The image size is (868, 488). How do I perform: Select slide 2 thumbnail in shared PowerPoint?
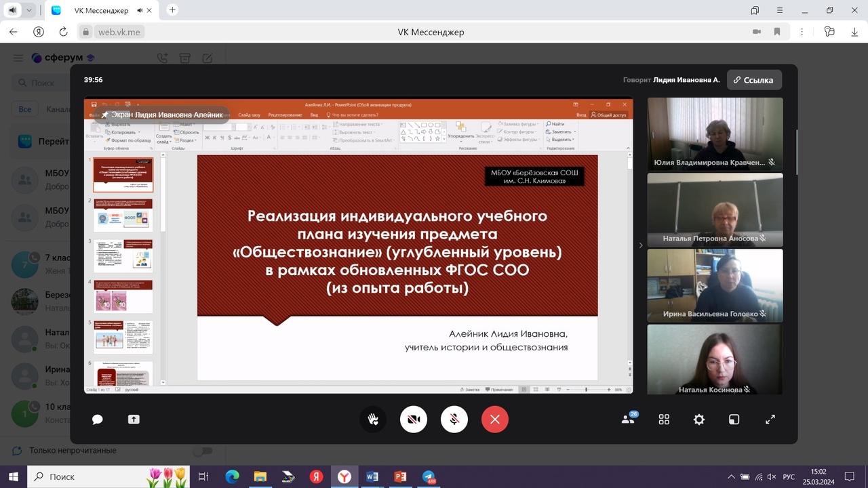pos(123,216)
